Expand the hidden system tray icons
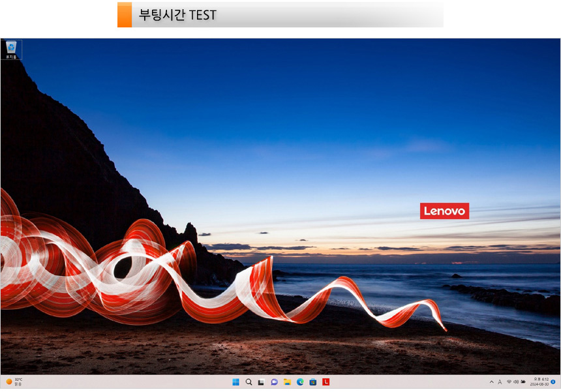561x392 pixels. (491, 382)
